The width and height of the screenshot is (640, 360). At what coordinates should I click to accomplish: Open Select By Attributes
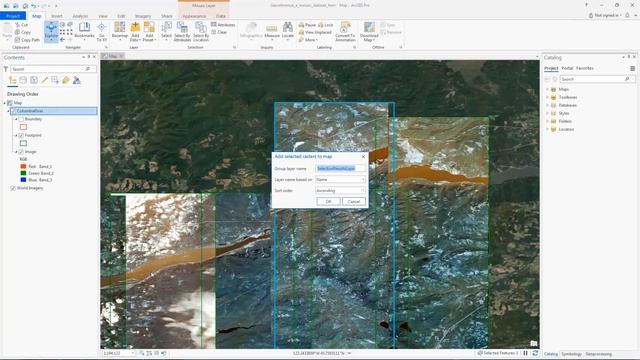[182, 31]
